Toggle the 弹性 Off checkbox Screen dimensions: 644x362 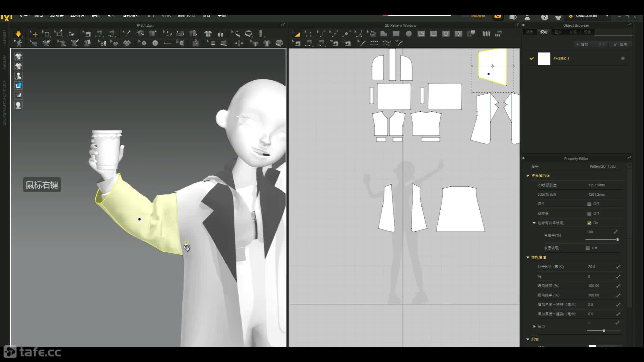pos(589,204)
